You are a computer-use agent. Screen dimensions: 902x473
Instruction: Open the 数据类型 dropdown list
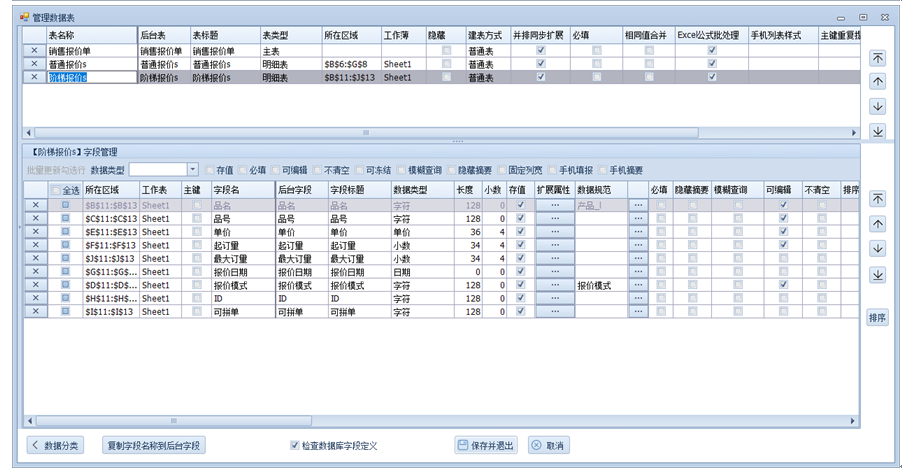pos(193,170)
